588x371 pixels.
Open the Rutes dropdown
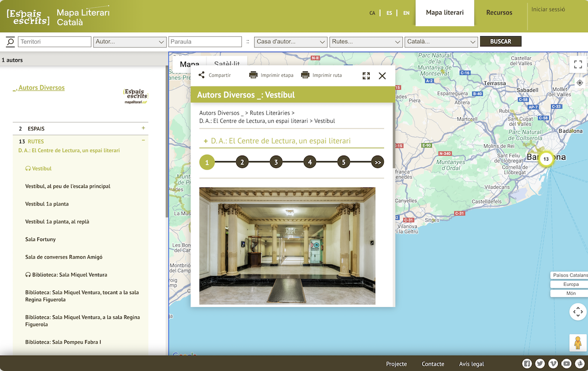pos(366,42)
